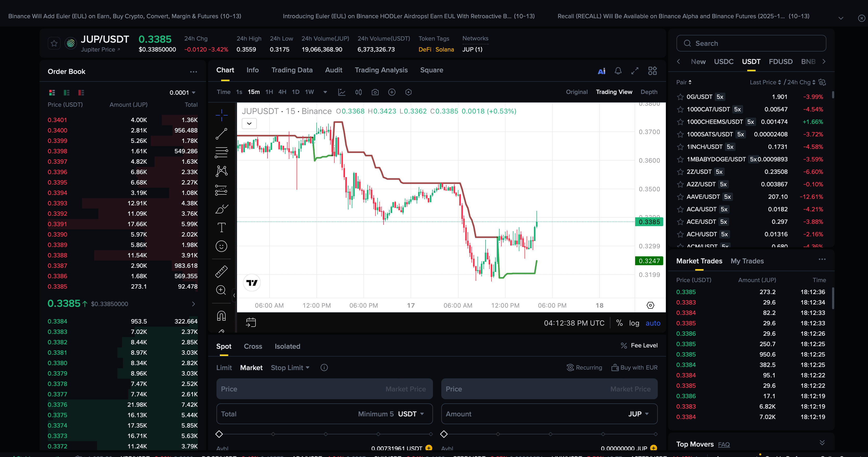Select AAVE/USDT pair row
The height and width of the screenshot is (457, 868).
coord(751,197)
